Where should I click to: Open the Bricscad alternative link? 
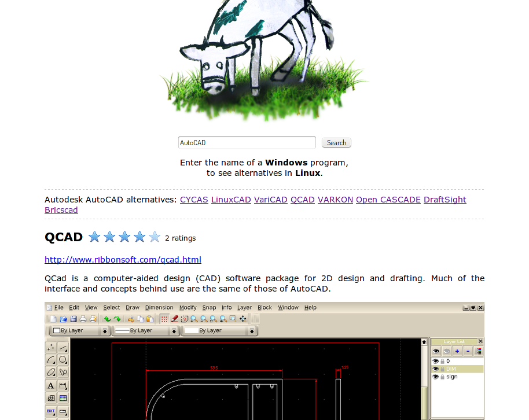click(x=61, y=210)
